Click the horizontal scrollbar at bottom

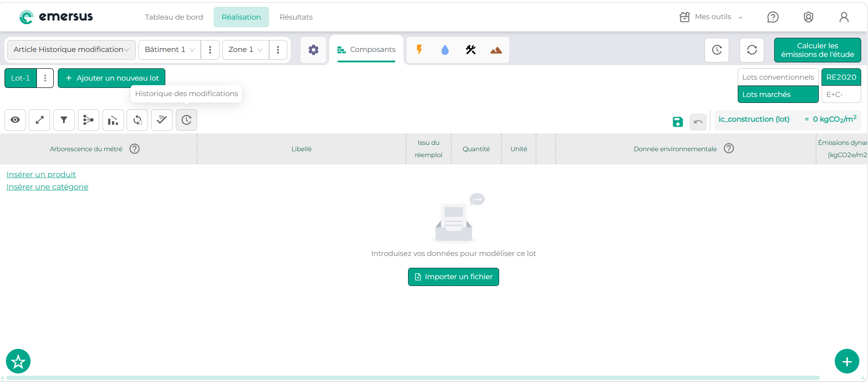point(413,378)
